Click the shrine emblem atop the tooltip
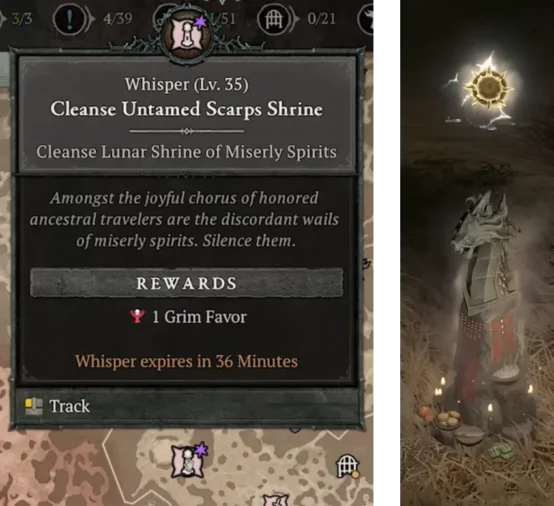 187,36
